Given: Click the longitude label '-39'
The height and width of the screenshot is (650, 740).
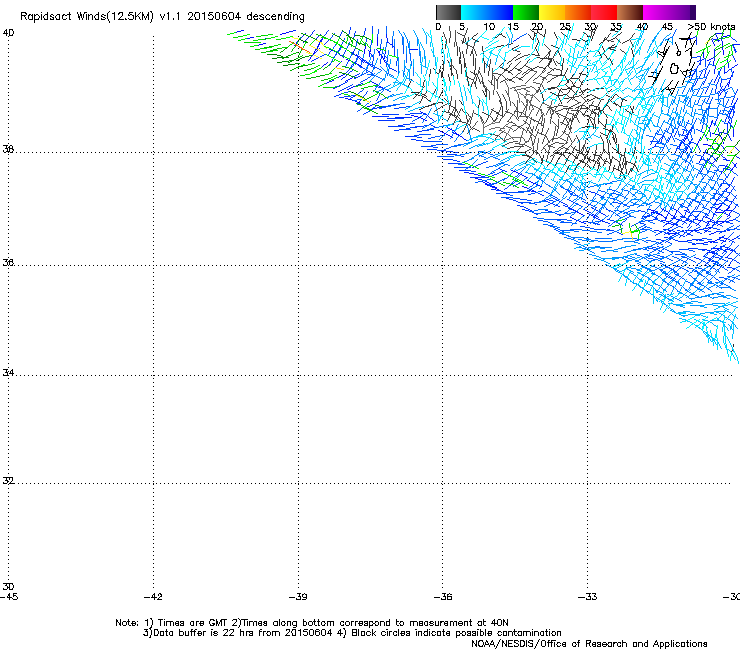Looking at the screenshot, I should point(298,597).
